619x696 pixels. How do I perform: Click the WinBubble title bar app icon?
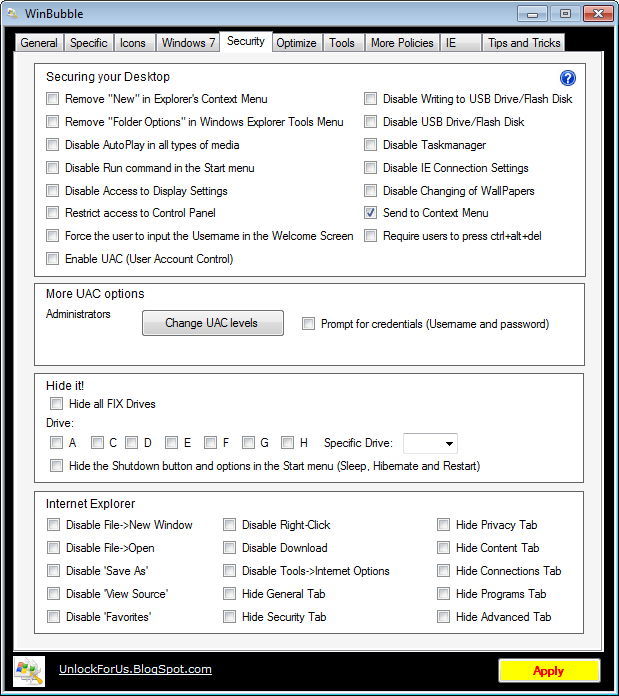click(12, 14)
